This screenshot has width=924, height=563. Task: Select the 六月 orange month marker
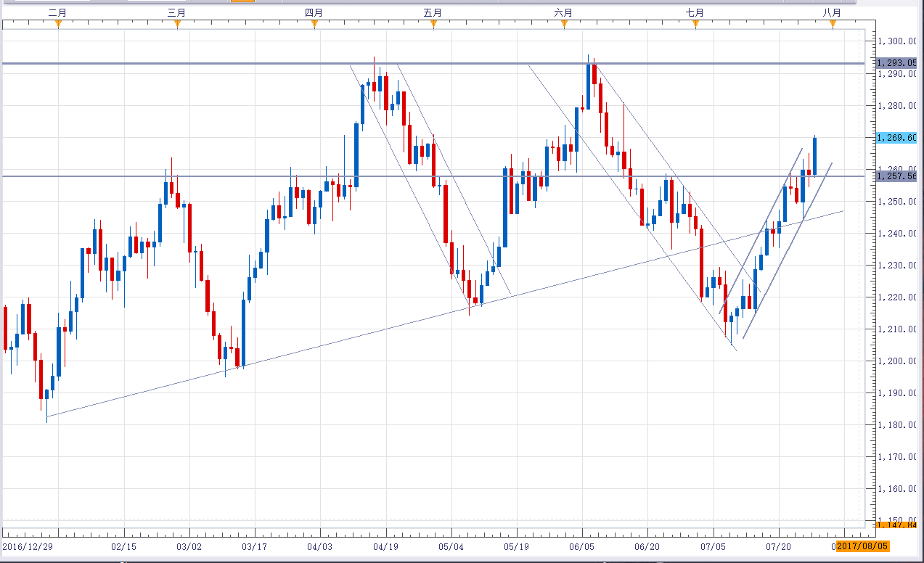[x=564, y=25]
